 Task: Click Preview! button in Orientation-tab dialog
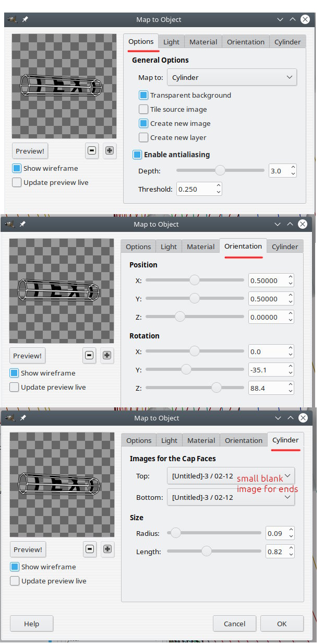(x=27, y=356)
